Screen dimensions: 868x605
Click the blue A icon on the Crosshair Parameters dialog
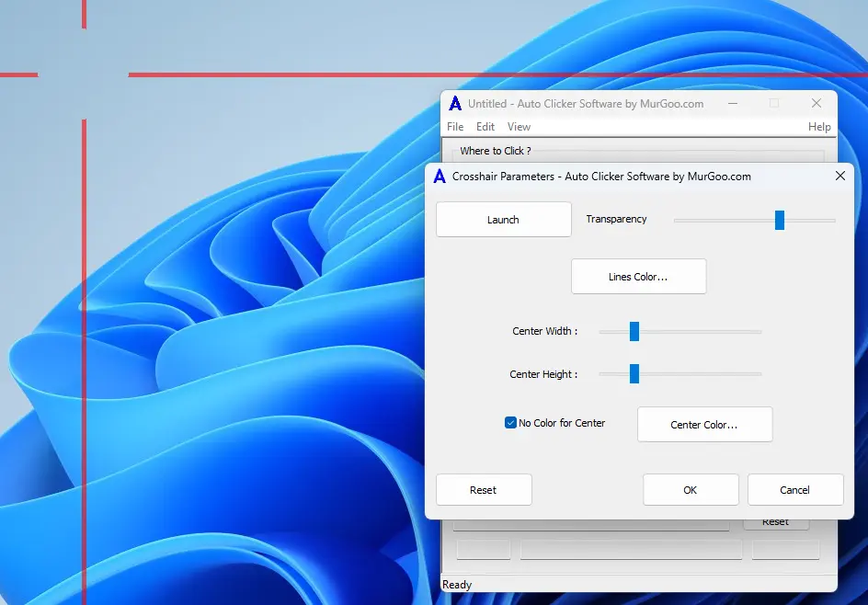439,176
